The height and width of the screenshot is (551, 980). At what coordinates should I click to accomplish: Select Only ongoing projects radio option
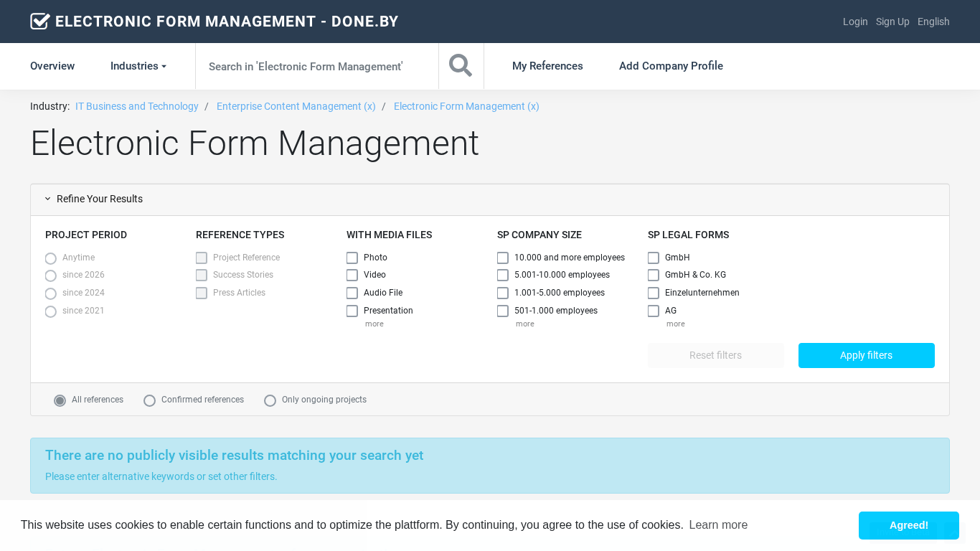click(x=270, y=400)
